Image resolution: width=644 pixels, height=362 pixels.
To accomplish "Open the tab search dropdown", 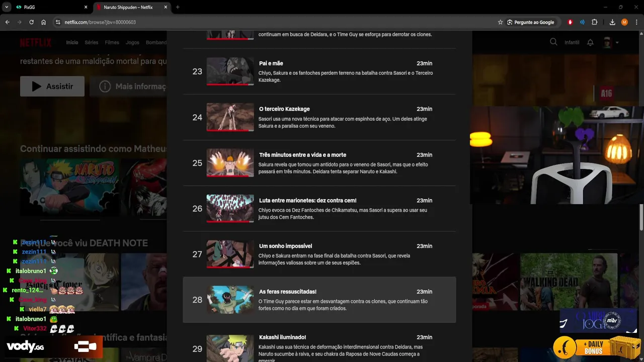I will [x=7, y=7].
